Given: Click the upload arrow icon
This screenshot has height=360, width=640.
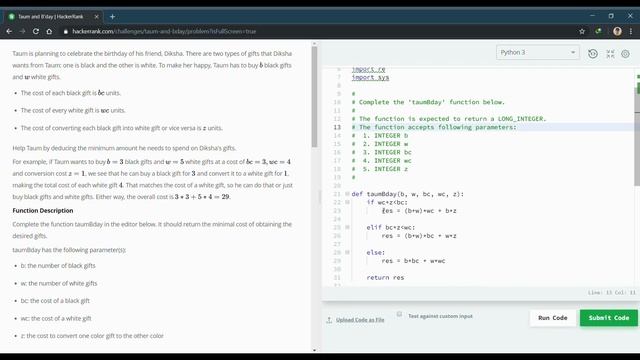Looking at the screenshot, I should [329, 320].
